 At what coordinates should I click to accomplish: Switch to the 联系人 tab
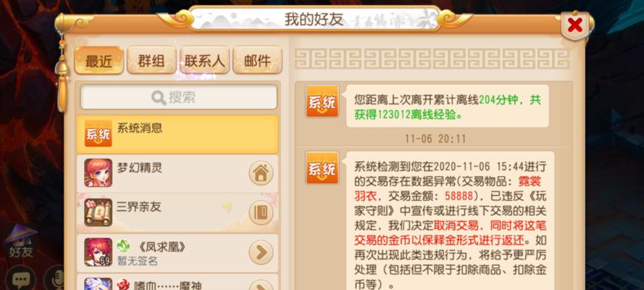[x=204, y=60]
